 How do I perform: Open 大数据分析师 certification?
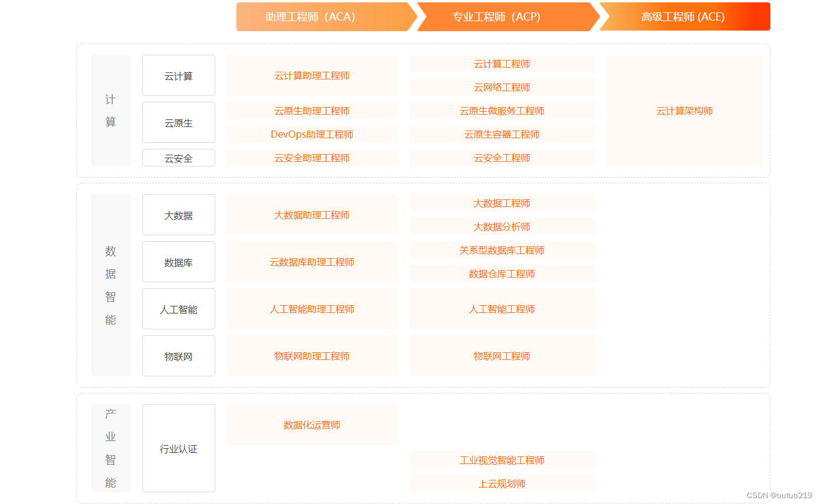(x=502, y=226)
